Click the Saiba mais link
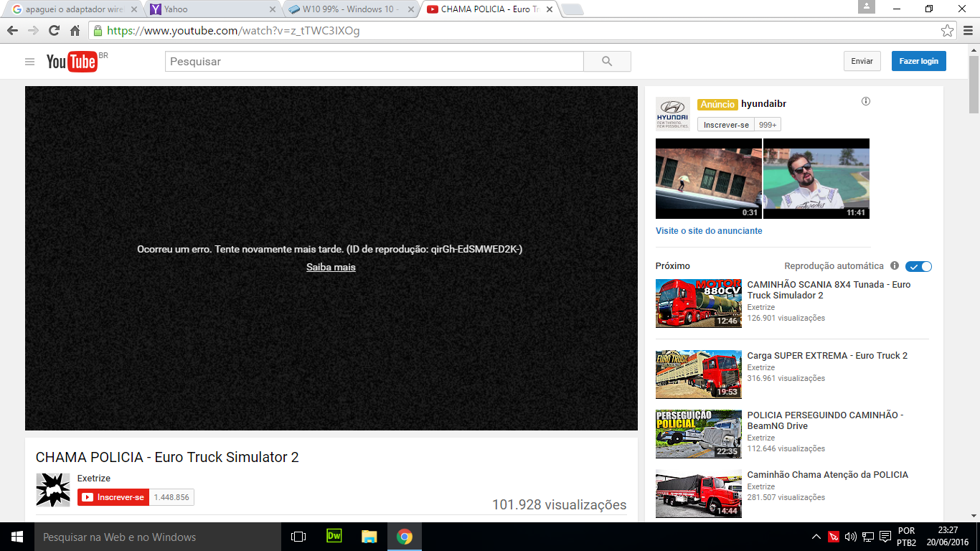 coord(331,267)
